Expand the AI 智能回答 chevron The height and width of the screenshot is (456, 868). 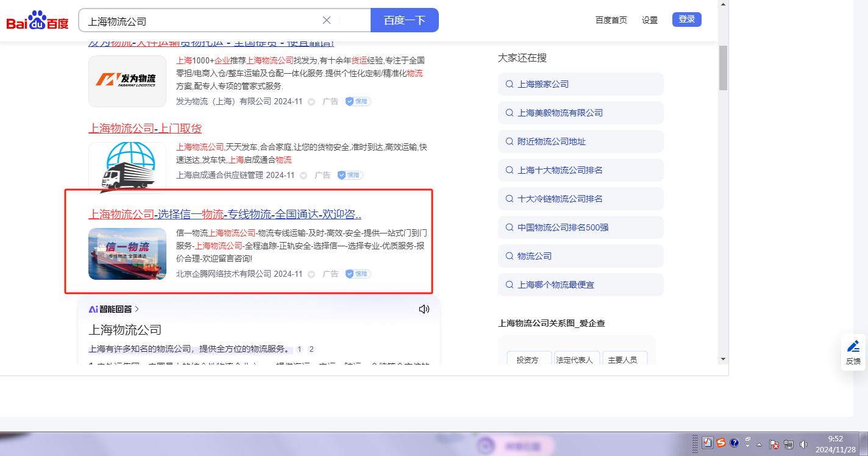(x=137, y=309)
